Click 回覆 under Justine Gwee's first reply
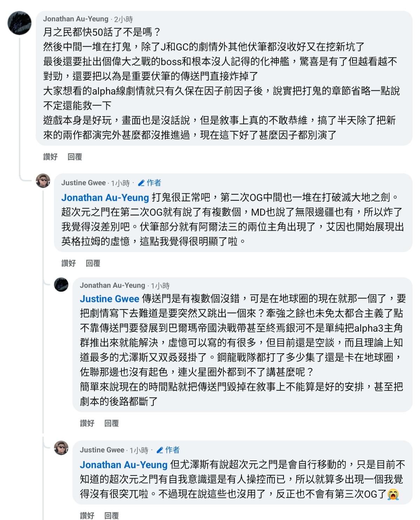This screenshot has height=520, width=420. click(x=93, y=263)
